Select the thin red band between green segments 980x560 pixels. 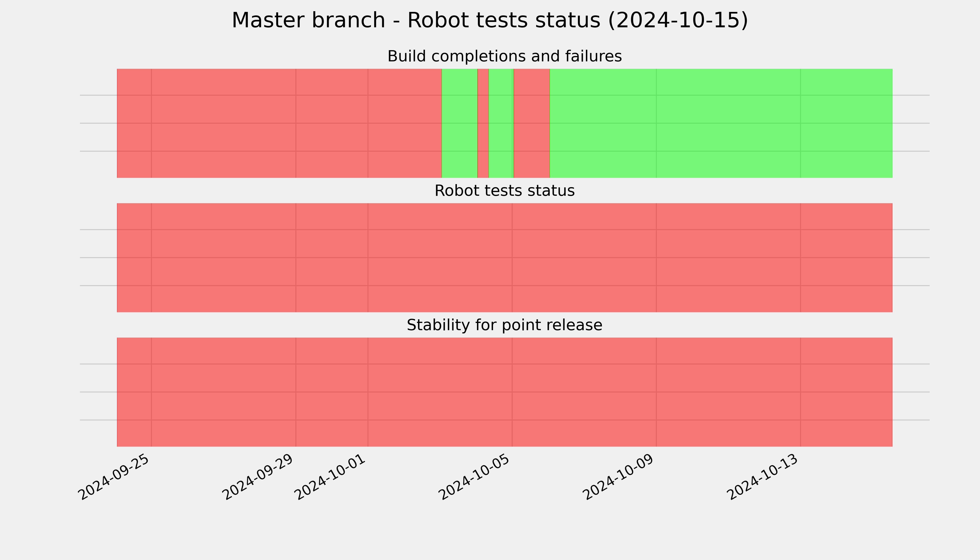point(483,123)
